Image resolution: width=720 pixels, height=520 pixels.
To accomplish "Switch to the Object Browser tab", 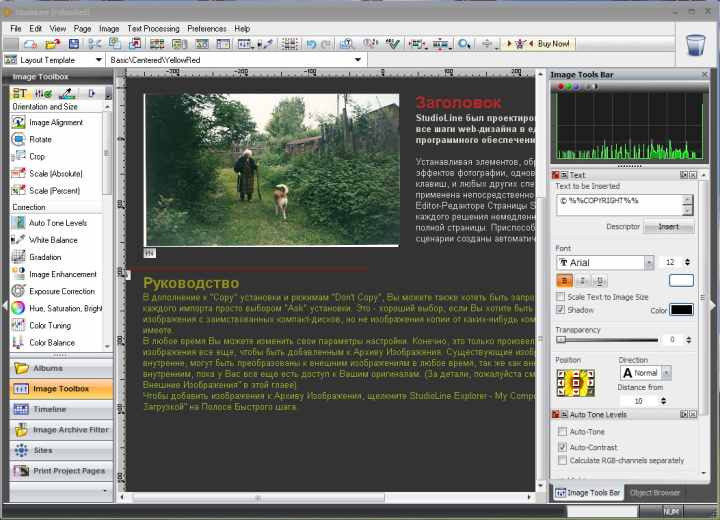I will [655, 493].
